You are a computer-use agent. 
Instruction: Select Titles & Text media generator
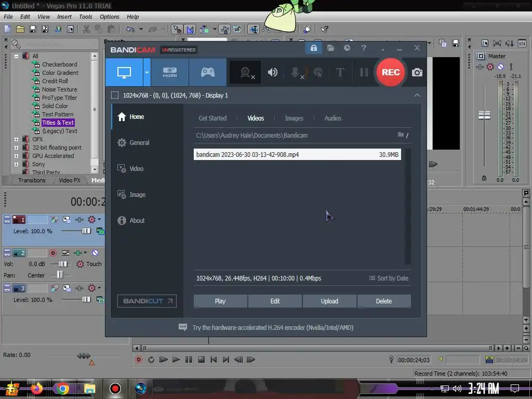click(58, 123)
